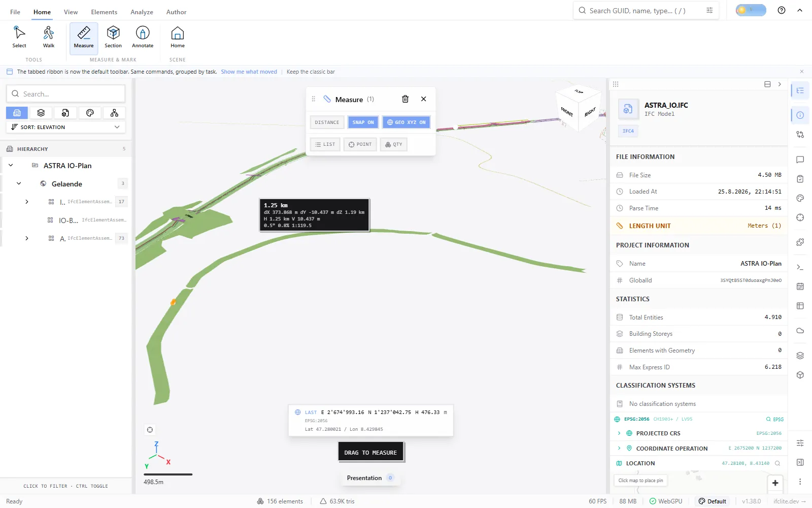This screenshot has height=508, width=812.
Task: Select the palette color view icon
Action: pos(90,113)
